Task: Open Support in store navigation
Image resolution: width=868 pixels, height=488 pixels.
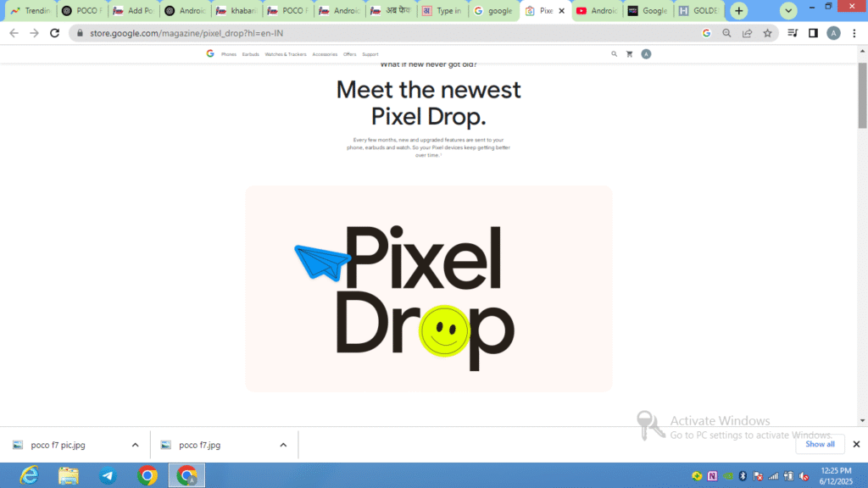Action: pyautogui.click(x=370, y=54)
